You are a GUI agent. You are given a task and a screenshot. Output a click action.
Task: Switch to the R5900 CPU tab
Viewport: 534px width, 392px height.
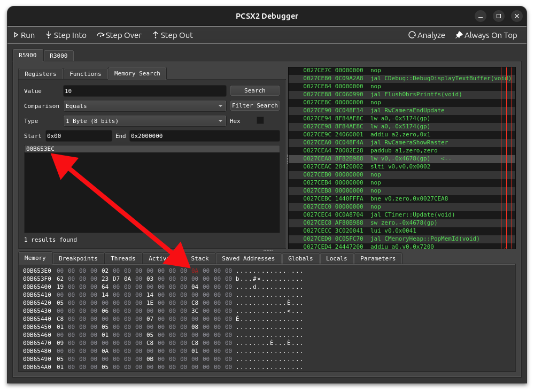pyautogui.click(x=28, y=55)
